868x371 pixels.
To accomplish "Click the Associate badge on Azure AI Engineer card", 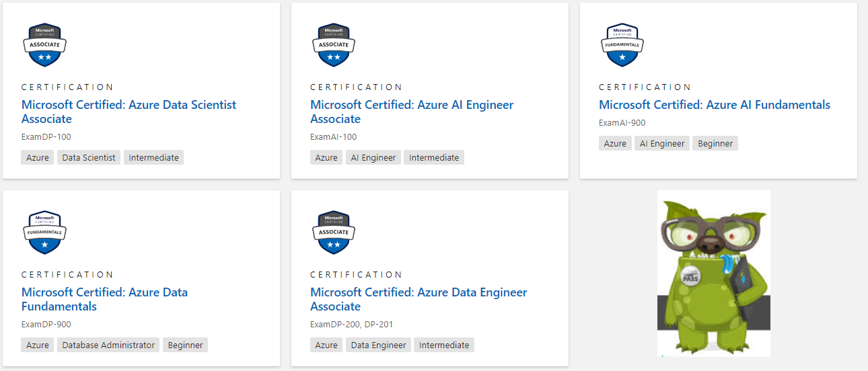I will (334, 45).
